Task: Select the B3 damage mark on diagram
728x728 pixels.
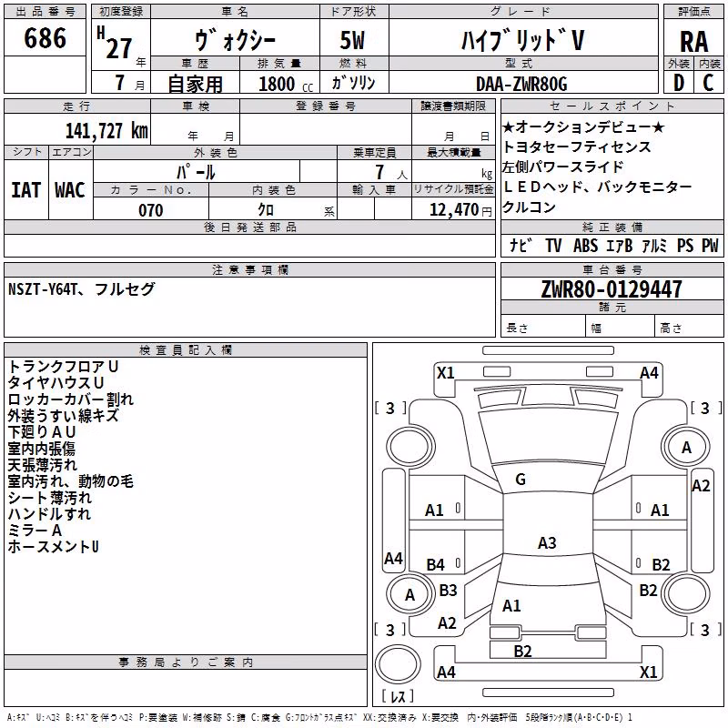Action: click(x=448, y=590)
